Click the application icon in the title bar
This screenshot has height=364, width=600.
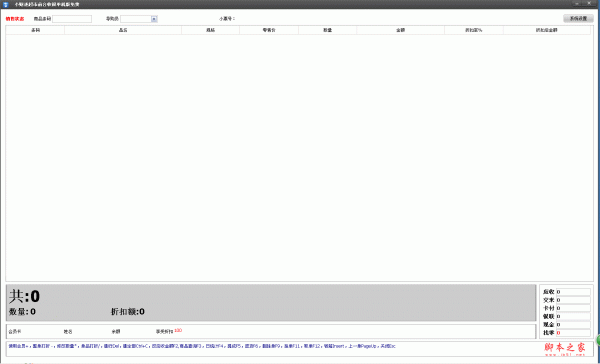pyautogui.click(x=5, y=5)
